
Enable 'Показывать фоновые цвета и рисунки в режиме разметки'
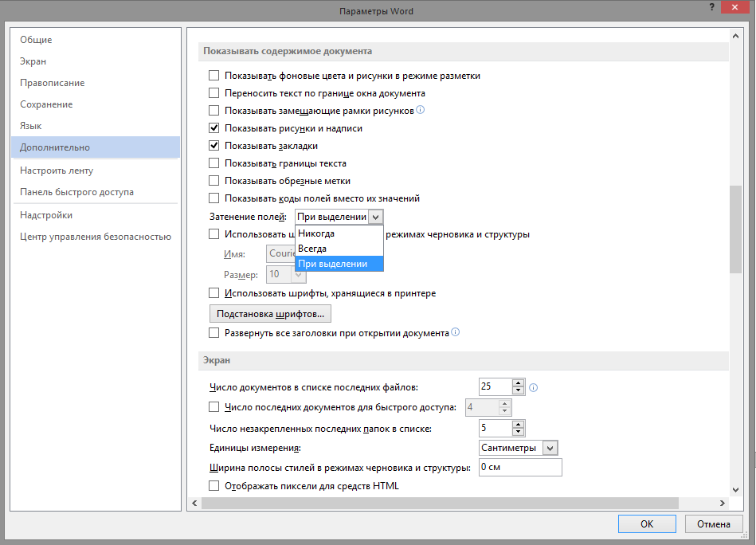213,75
